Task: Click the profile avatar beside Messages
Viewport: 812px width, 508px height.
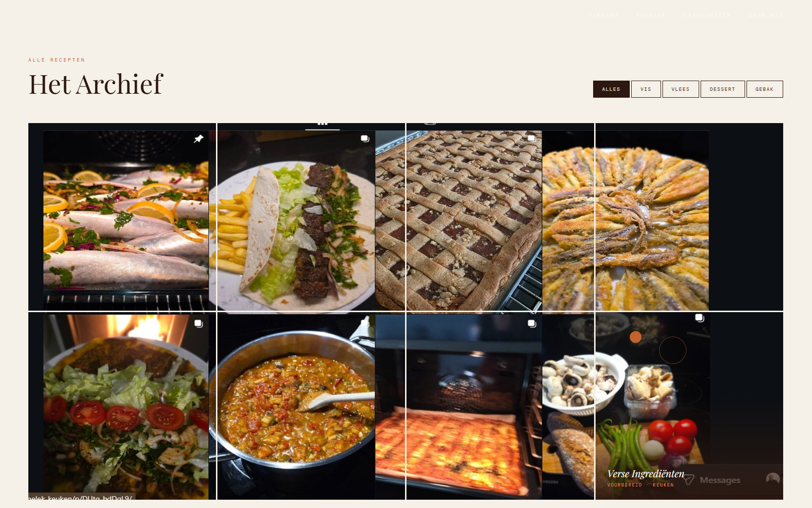Action: coord(772,479)
